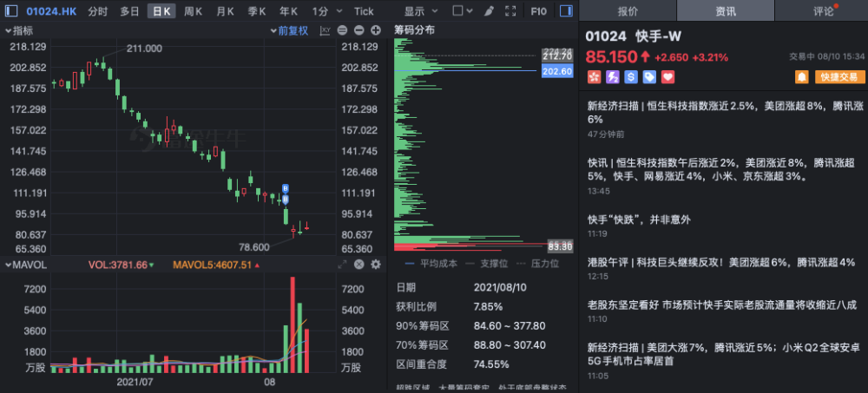Click the 快捷交易 quick trade button
Viewport: 868px width, 393px height.
coord(839,77)
